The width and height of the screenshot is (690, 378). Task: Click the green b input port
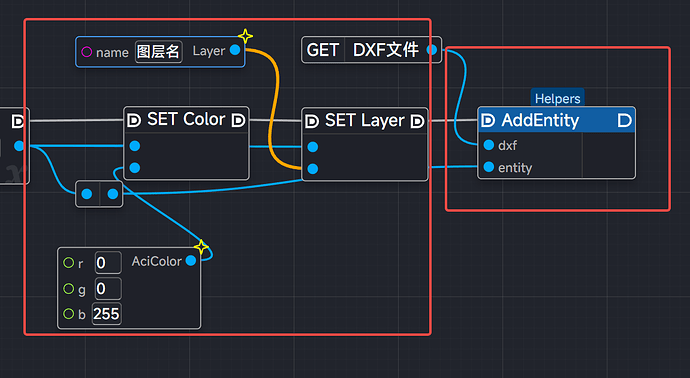click(69, 314)
